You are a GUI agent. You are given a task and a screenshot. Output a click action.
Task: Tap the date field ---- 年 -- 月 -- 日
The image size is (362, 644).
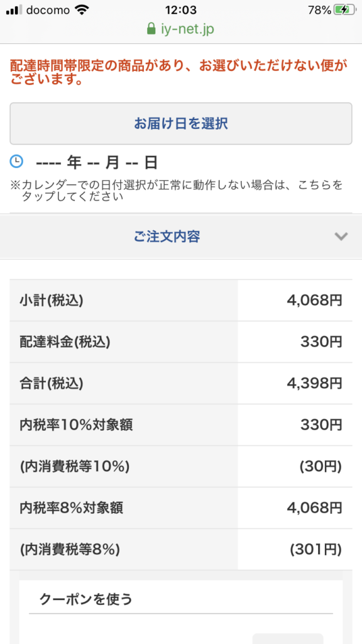click(97, 163)
